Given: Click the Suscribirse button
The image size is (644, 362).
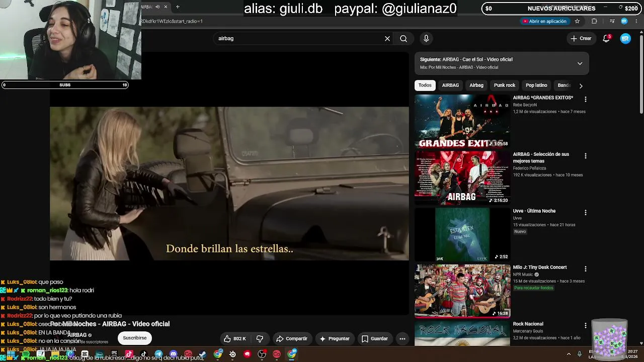Looking at the screenshot, I should point(135,338).
